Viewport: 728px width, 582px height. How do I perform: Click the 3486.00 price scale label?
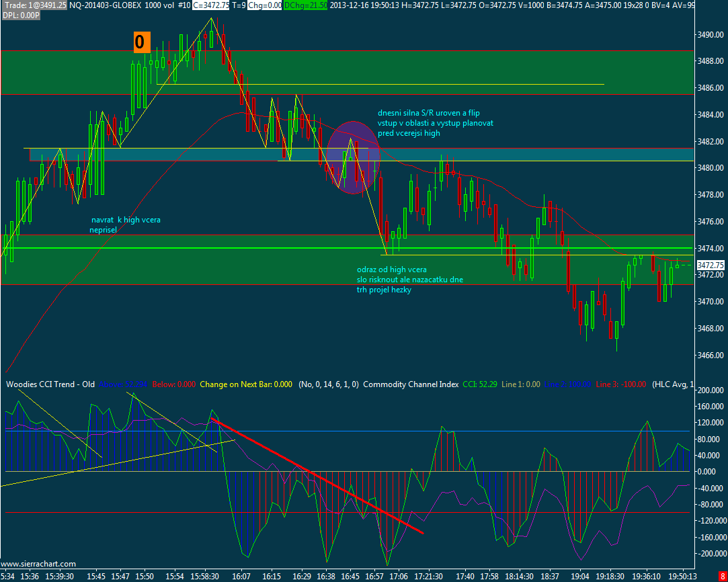click(x=711, y=88)
